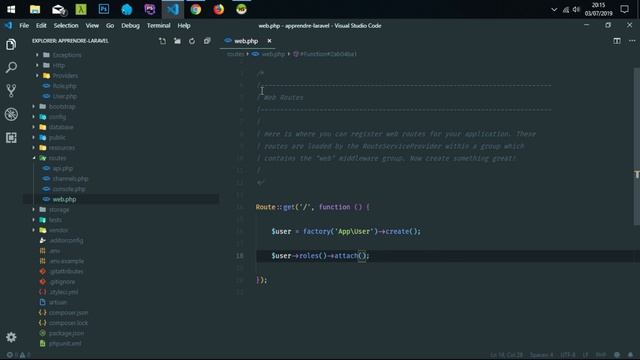The height and width of the screenshot is (360, 640).
Task: Open the Search view in activity bar
Action: [11, 67]
